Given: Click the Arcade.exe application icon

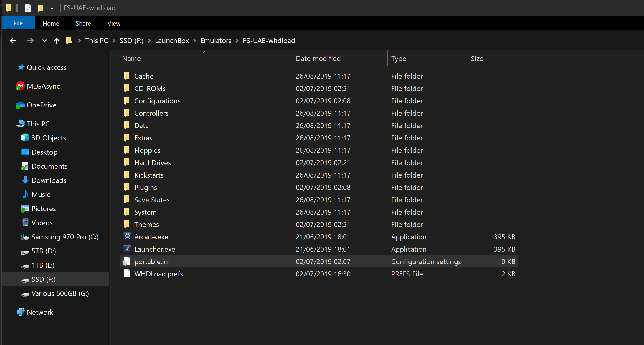Looking at the screenshot, I should [127, 236].
